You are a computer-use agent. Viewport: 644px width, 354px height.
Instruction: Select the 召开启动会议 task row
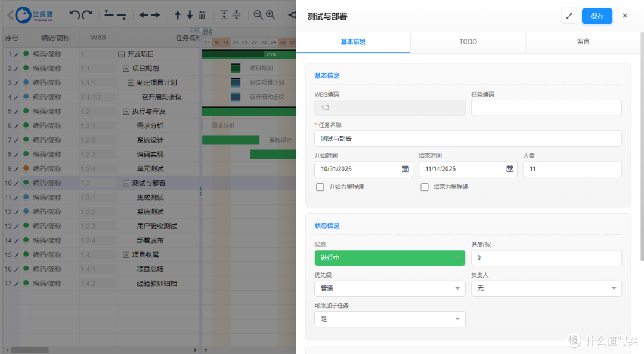(x=101, y=97)
